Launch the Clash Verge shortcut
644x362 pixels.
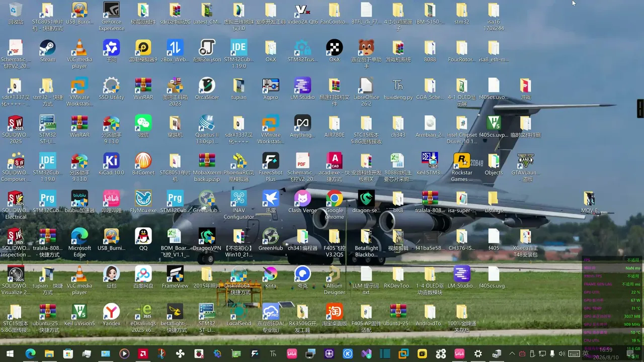point(302,202)
